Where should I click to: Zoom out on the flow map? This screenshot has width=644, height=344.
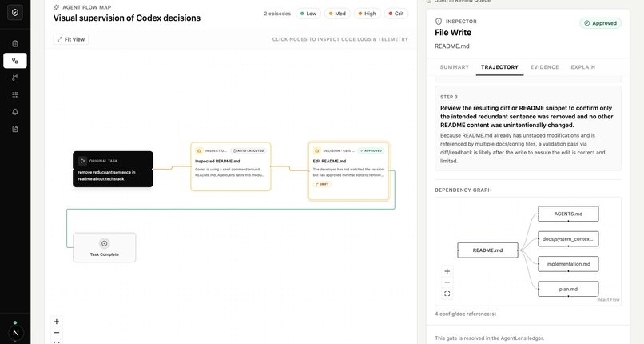57,333
